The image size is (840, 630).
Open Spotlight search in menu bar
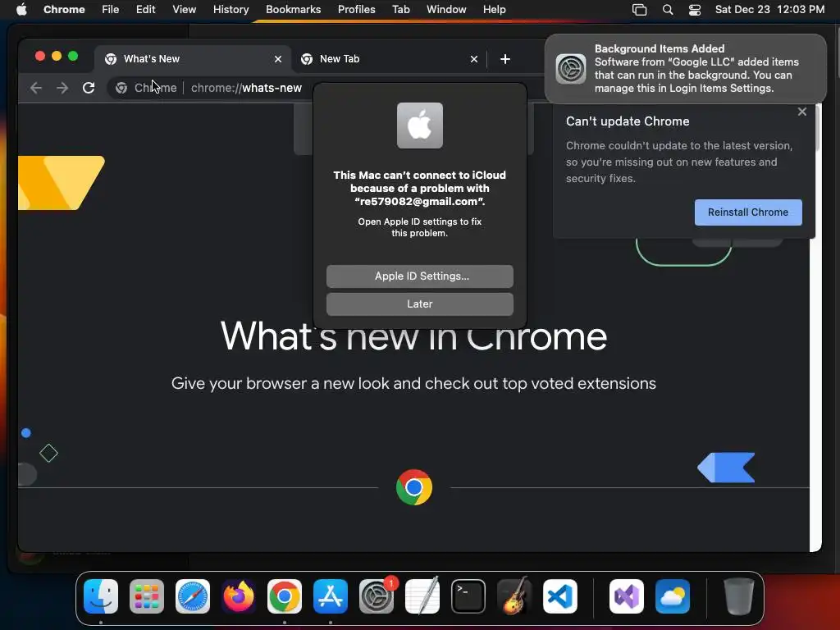click(x=668, y=10)
